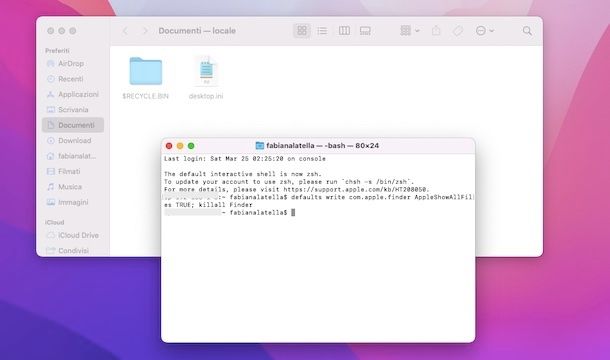Click the 'chsh -s /bin/zsh' instruction line
Viewport: 610px width, 360px height.
click(289, 182)
